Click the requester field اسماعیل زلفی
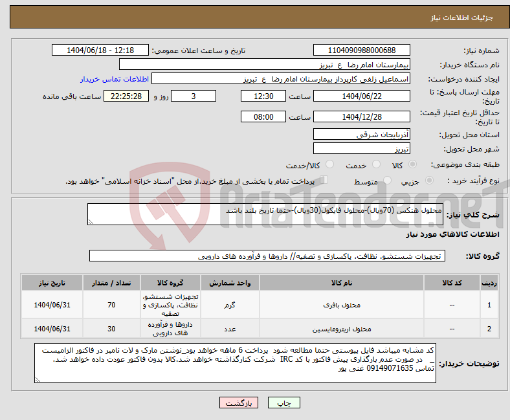The height and width of the screenshot is (420, 510). [281, 79]
